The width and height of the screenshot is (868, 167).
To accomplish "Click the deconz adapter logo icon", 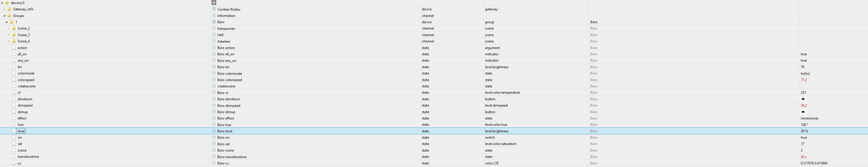I will pos(214,3).
